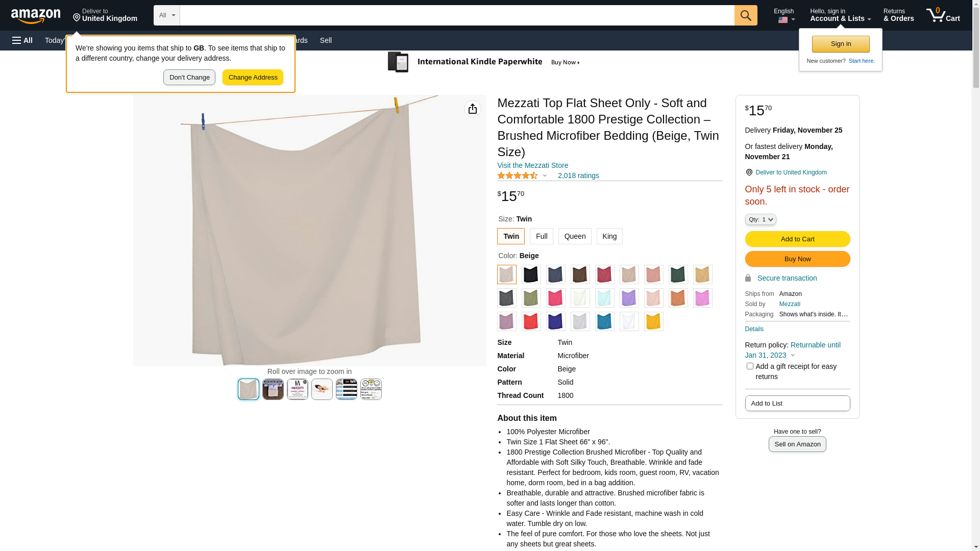Viewport: 980px width, 551px height.
Task: Click the search magnifier button
Action: [746, 15]
